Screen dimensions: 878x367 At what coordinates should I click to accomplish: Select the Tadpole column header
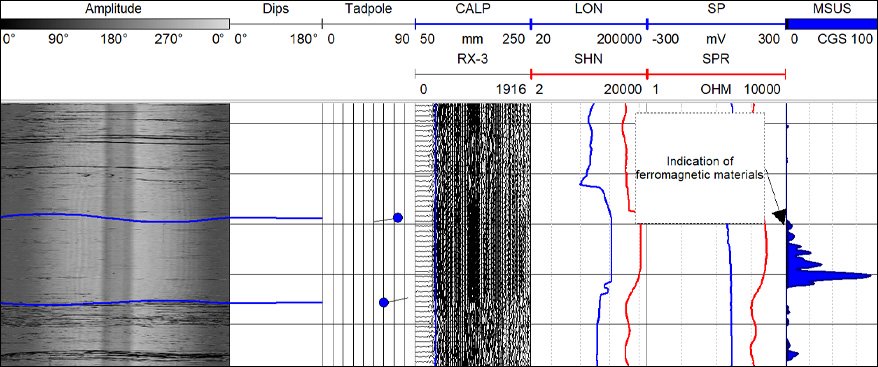click(x=369, y=9)
